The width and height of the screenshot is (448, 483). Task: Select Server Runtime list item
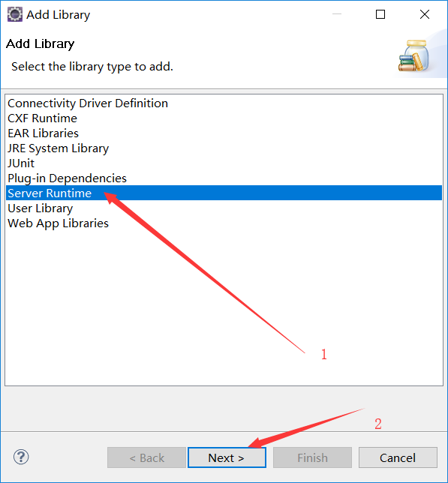click(x=224, y=193)
